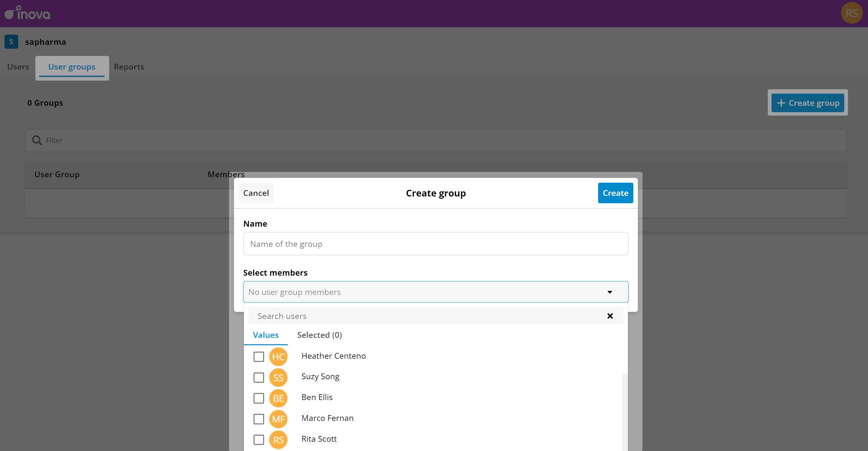This screenshot has height=451, width=868.
Task: Tick the Ben Ellis checkbox
Action: click(259, 398)
